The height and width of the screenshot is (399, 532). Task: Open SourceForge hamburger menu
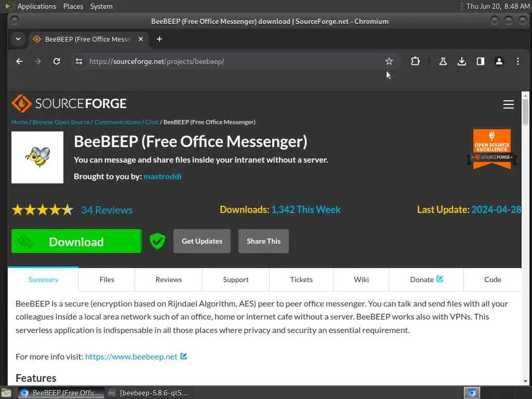(x=508, y=104)
